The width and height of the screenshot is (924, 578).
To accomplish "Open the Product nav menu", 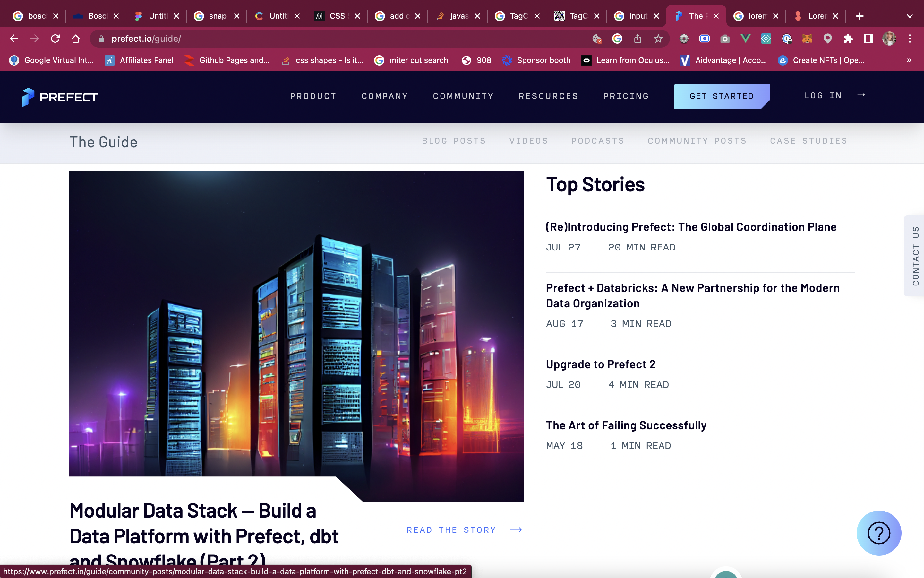I will point(313,96).
